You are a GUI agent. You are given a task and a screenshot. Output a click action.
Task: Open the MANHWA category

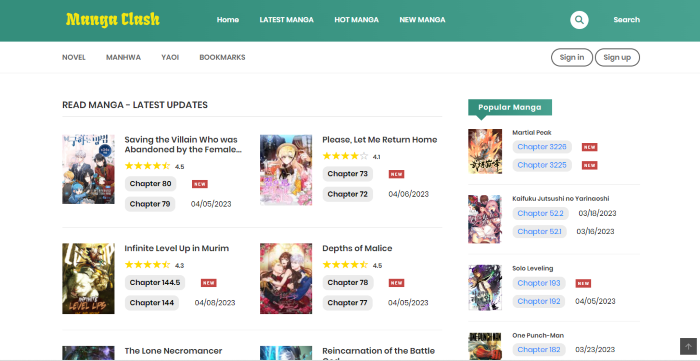click(x=123, y=57)
